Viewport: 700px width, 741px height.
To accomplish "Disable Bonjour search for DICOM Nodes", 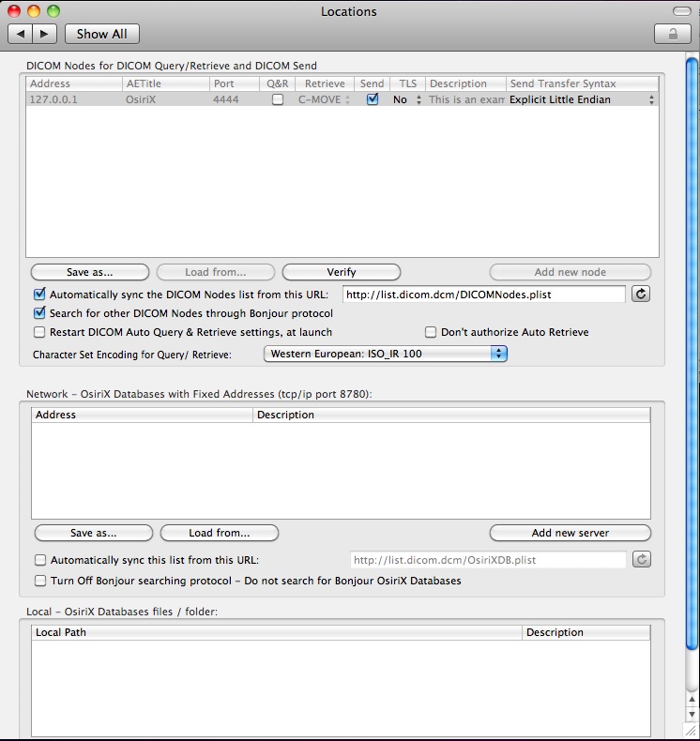I will [39, 313].
